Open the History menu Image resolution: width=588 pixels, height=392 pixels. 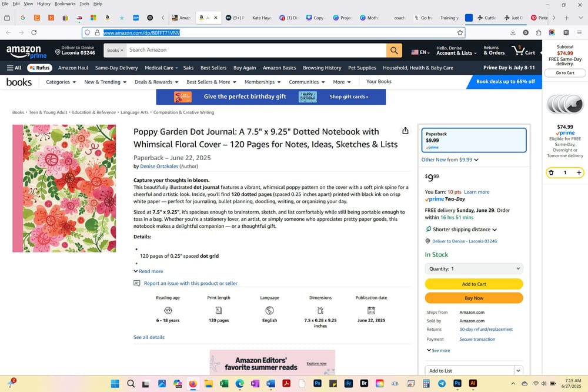44,4
